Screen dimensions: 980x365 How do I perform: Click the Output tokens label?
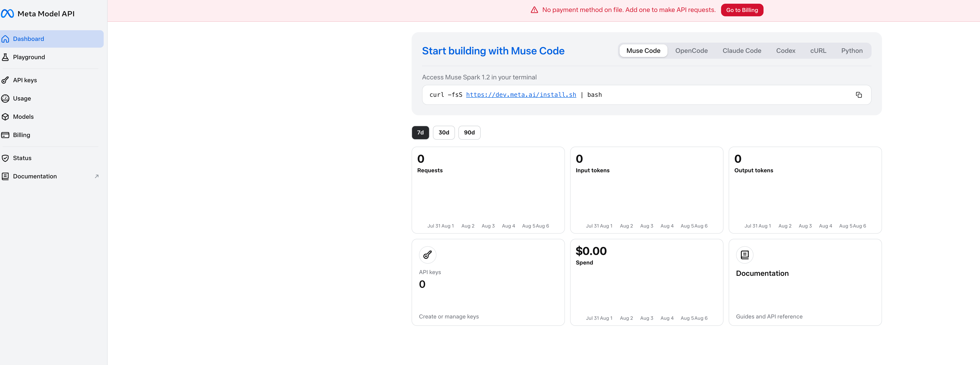(x=753, y=171)
